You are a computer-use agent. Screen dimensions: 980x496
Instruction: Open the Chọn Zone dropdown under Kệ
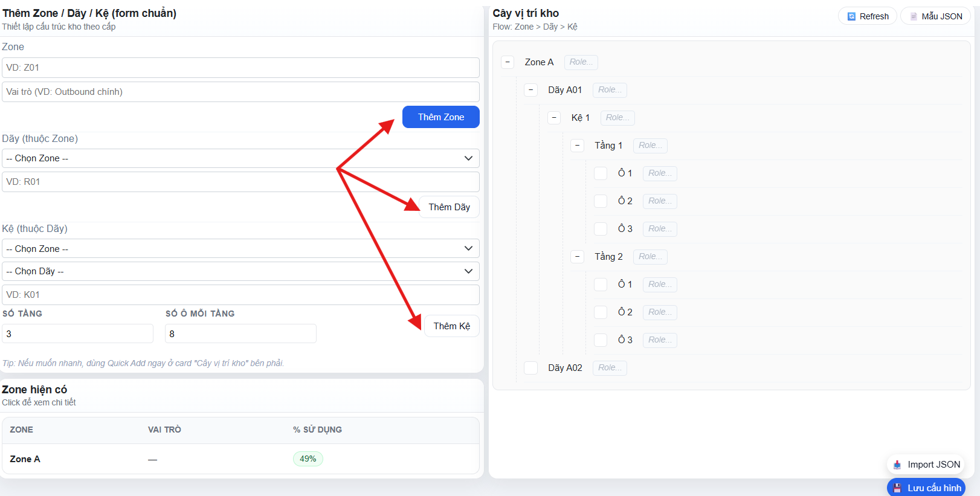240,249
